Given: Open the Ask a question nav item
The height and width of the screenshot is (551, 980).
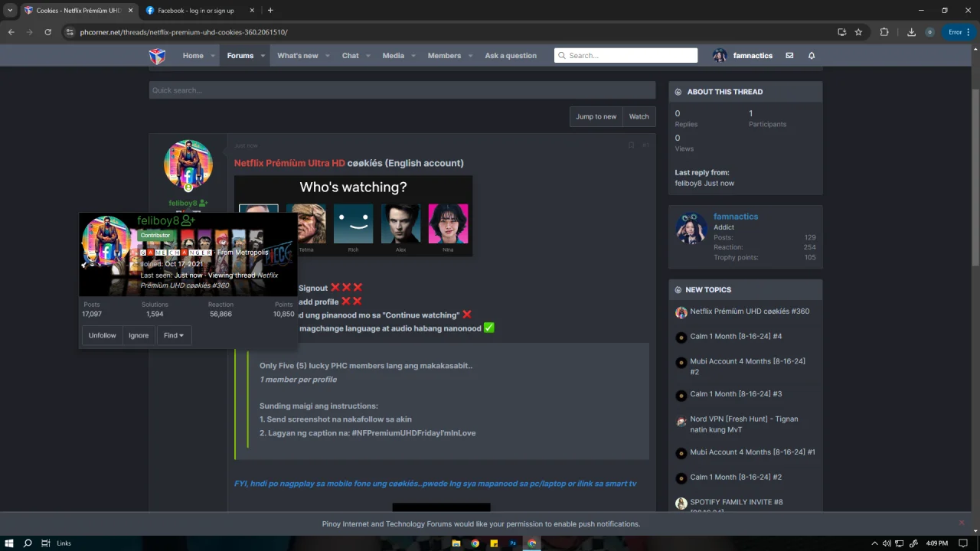Looking at the screenshot, I should click(x=511, y=56).
